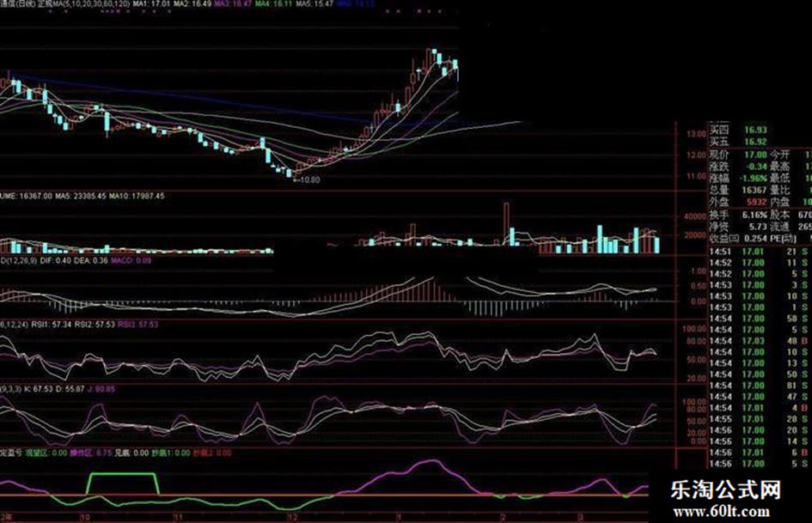Click the 40000 volume axis label
This screenshot has height=523, width=812.
tap(695, 216)
